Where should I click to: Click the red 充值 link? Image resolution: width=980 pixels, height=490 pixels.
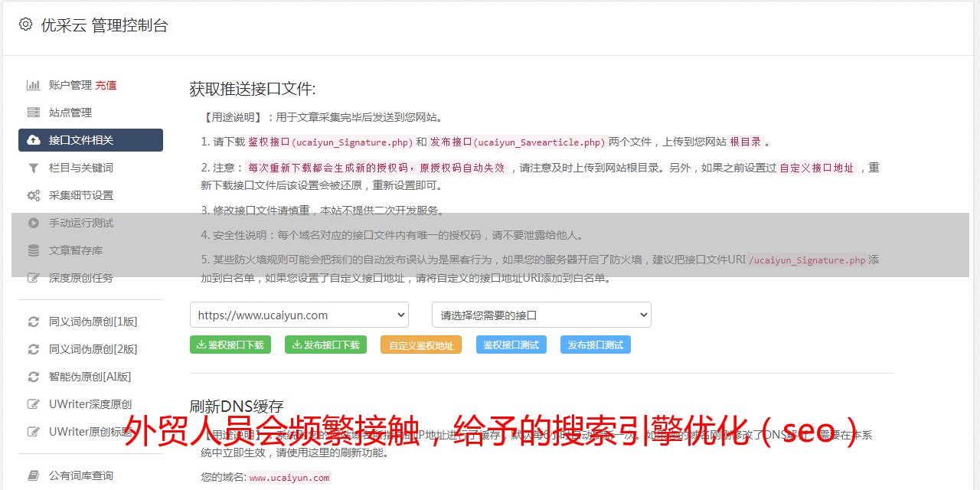click(x=106, y=85)
